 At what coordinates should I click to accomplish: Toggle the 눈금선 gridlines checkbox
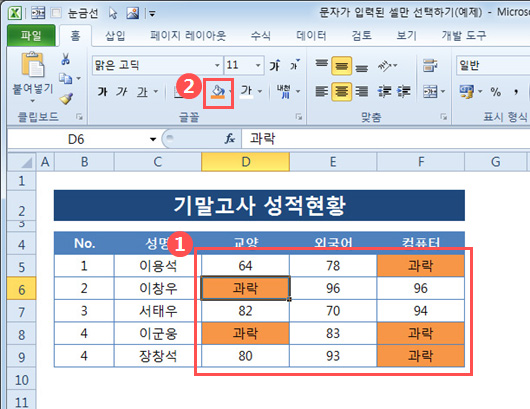click(56, 13)
